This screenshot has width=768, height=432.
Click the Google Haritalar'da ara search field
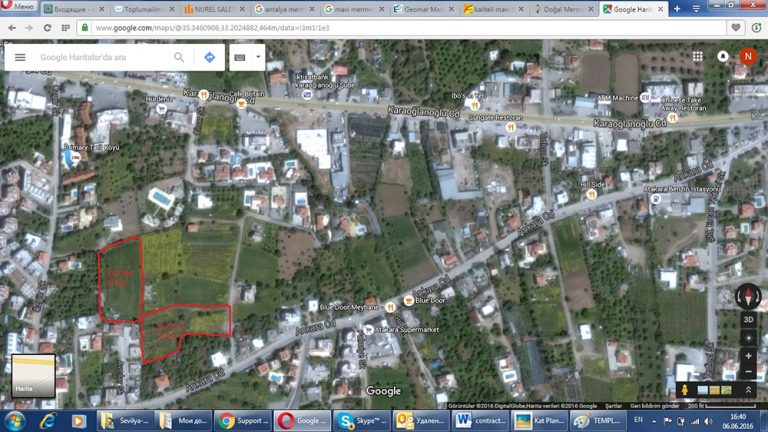100,58
